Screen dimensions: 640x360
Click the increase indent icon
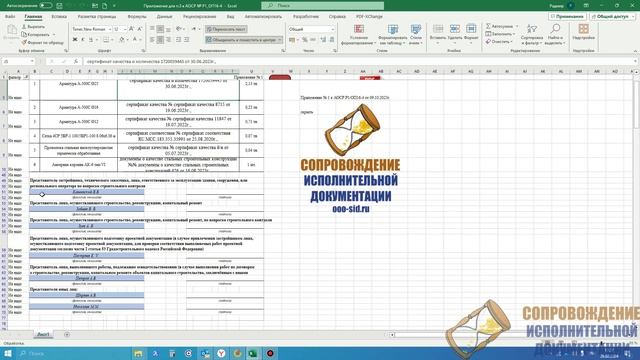tap(187, 40)
